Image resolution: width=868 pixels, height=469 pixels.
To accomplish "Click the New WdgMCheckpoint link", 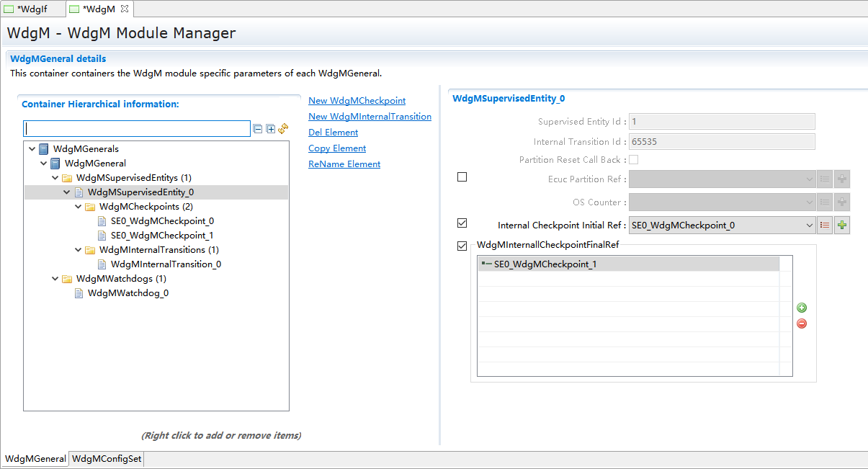I will point(357,101).
